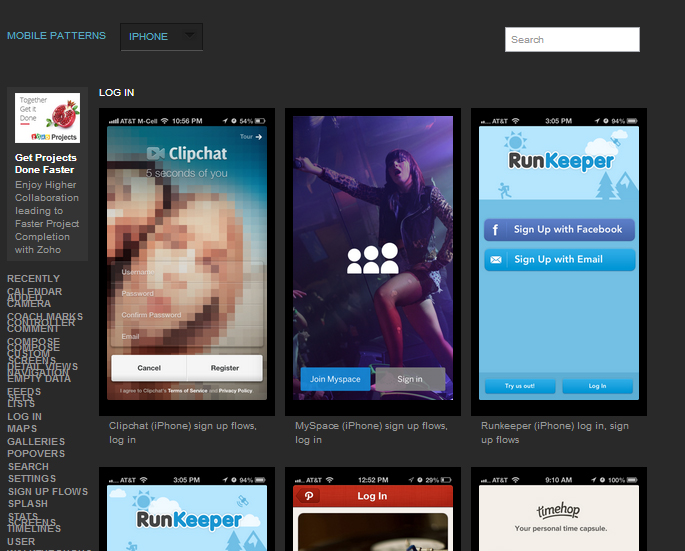Click the LOG IN section heading
Viewport: 685px width, 551px height.
pos(117,93)
